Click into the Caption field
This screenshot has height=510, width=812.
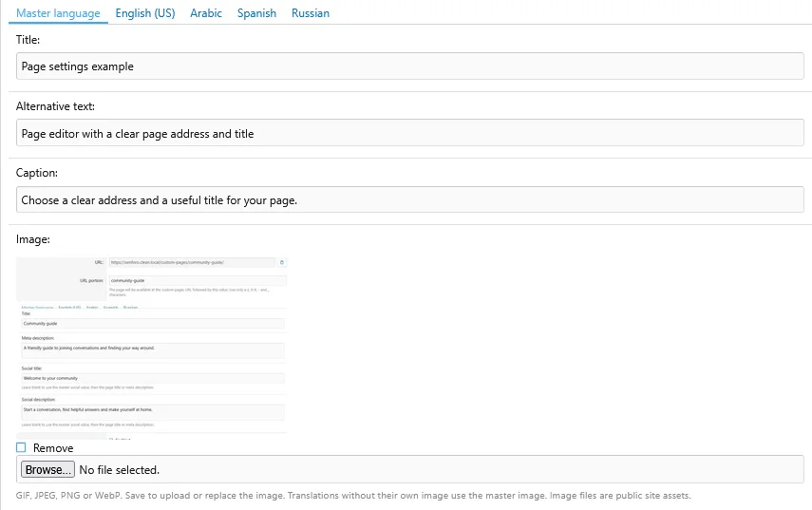tap(409, 199)
